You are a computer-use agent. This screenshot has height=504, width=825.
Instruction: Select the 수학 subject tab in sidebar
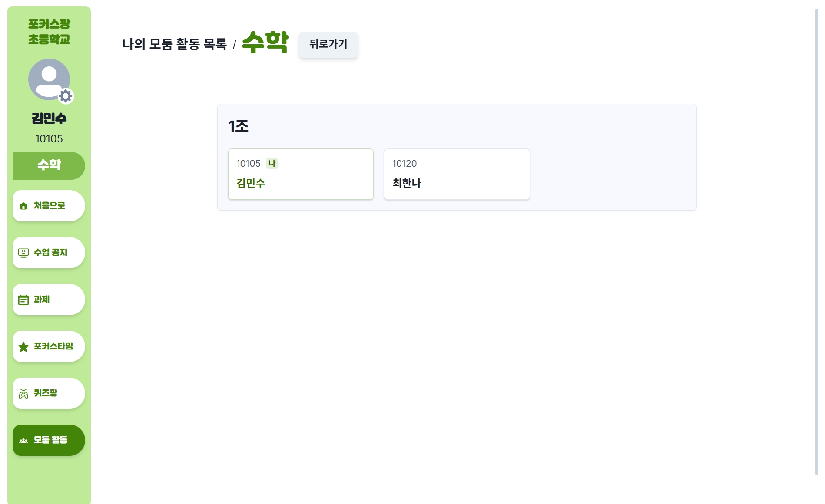click(x=49, y=166)
